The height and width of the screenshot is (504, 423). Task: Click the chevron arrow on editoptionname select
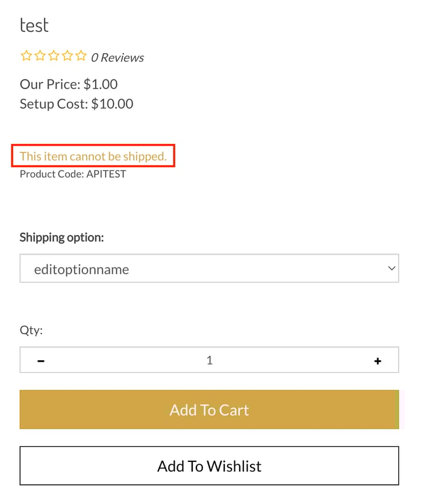392,268
